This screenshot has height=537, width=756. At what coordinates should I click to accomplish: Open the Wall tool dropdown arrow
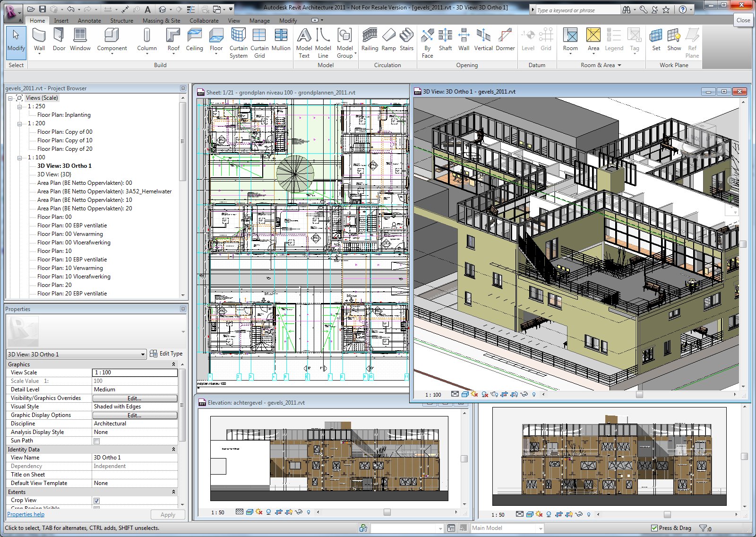click(39, 54)
